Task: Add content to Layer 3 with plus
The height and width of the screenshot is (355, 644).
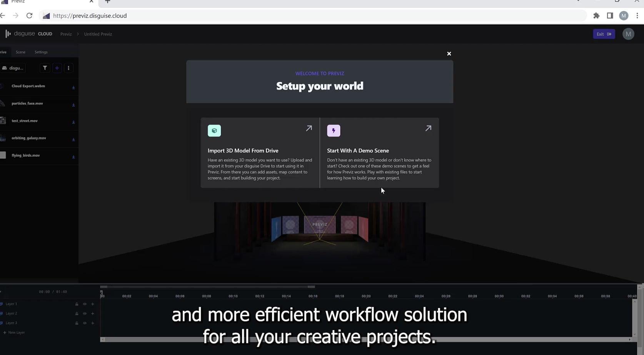Action: [x=93, y=323]
